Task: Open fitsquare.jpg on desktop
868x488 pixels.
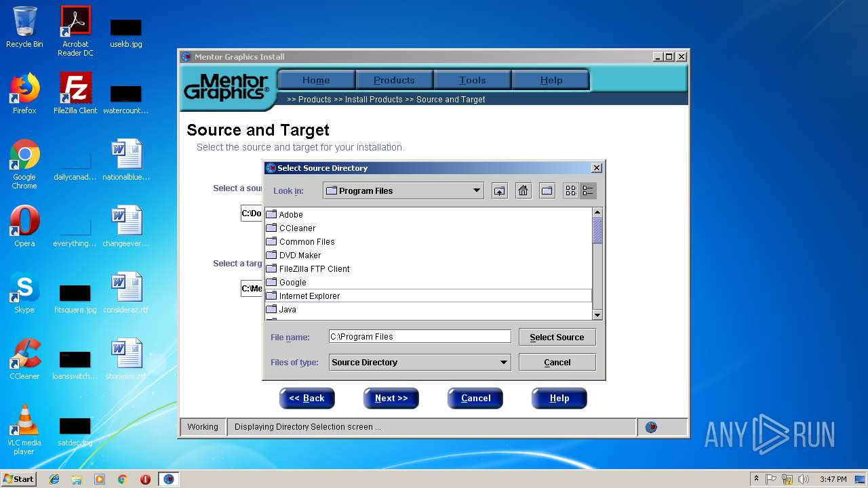Action: click(x=75, y=298)
